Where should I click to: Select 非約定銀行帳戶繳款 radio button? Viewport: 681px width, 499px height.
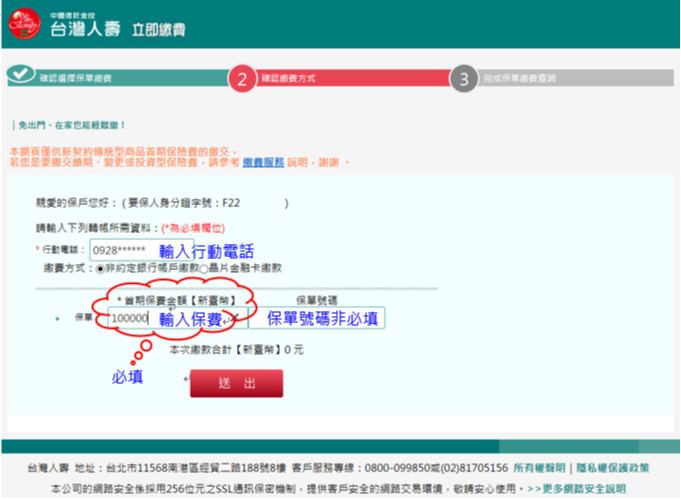[100, 269]
